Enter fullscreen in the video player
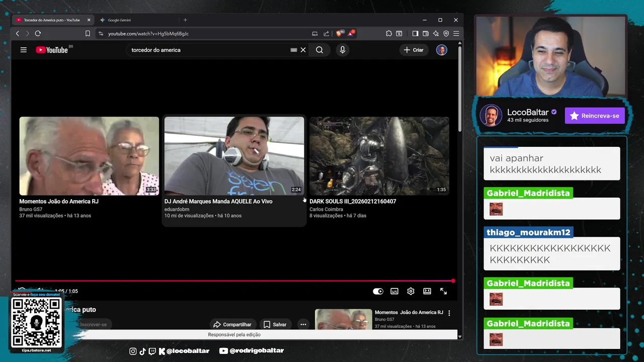The image size is (644, 362). point(443,291)
